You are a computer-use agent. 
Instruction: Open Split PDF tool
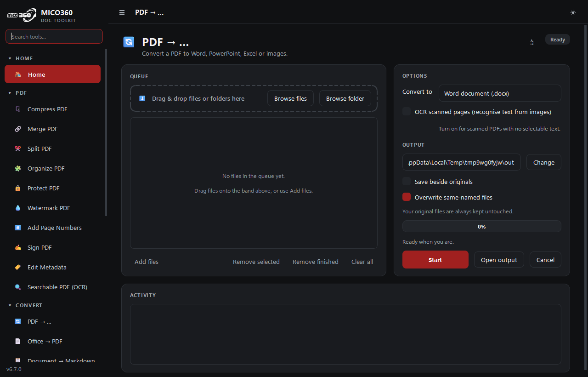pos(52,149)
